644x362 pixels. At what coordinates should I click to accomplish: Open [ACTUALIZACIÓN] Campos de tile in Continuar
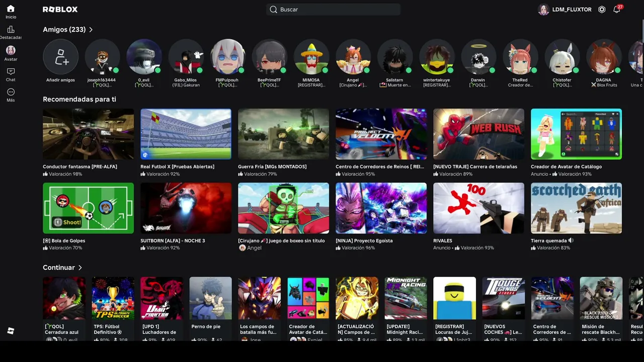click(x=357, y=309)
